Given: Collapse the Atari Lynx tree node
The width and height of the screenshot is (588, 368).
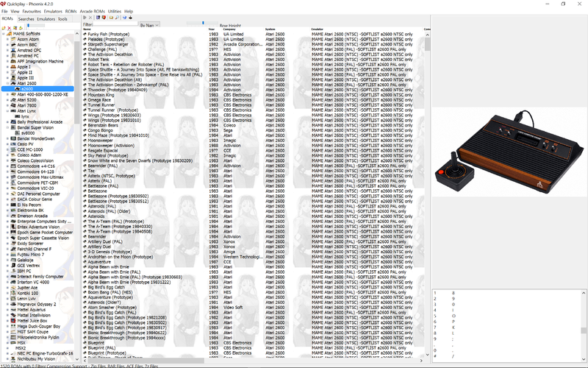Looking at the screenshot, I should [x=7, y=111].
